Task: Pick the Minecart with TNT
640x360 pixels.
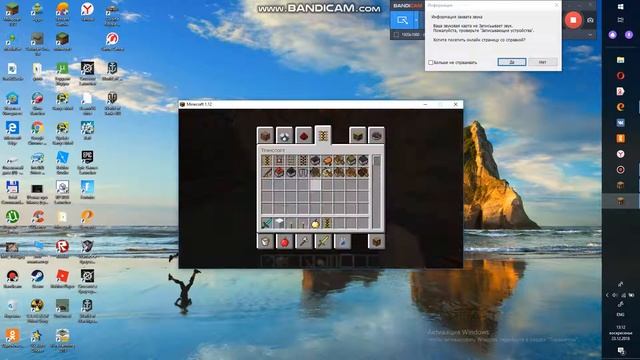Action: pos(279,173)
